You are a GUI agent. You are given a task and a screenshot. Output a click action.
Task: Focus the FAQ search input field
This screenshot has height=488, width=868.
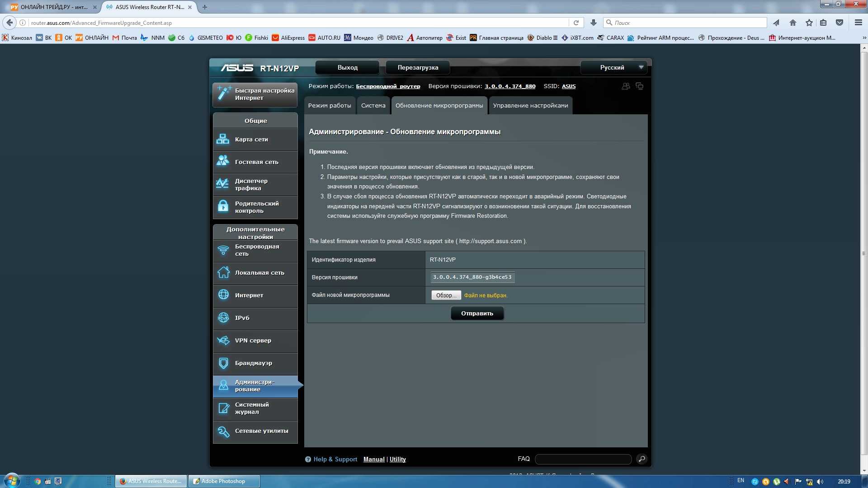pyautogui.click(x=583, y=459)
